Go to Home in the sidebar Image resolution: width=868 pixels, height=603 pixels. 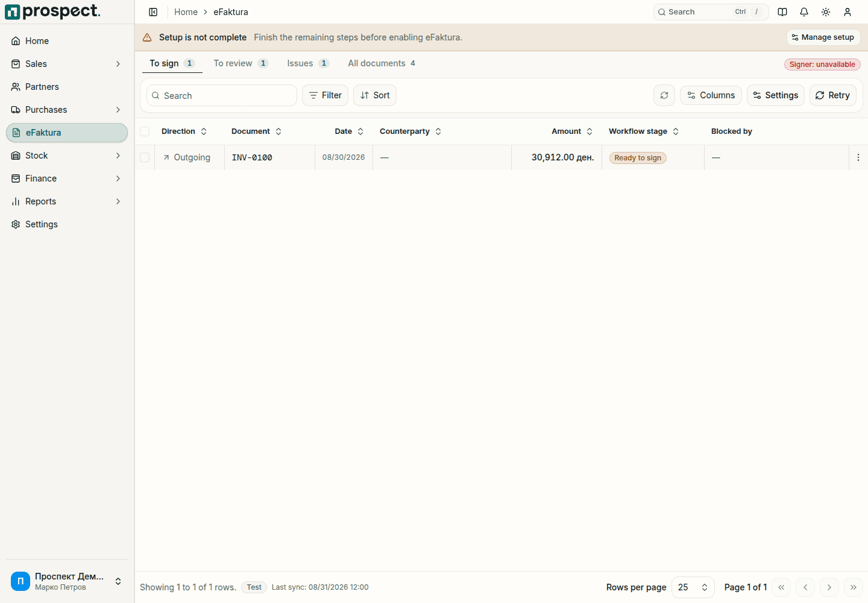(67, 41)
